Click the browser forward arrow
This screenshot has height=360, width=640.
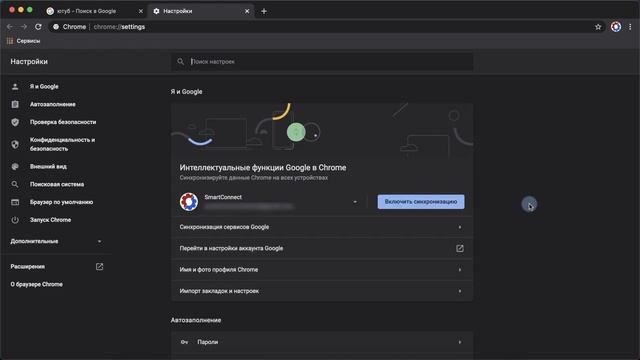pos(24,27)
